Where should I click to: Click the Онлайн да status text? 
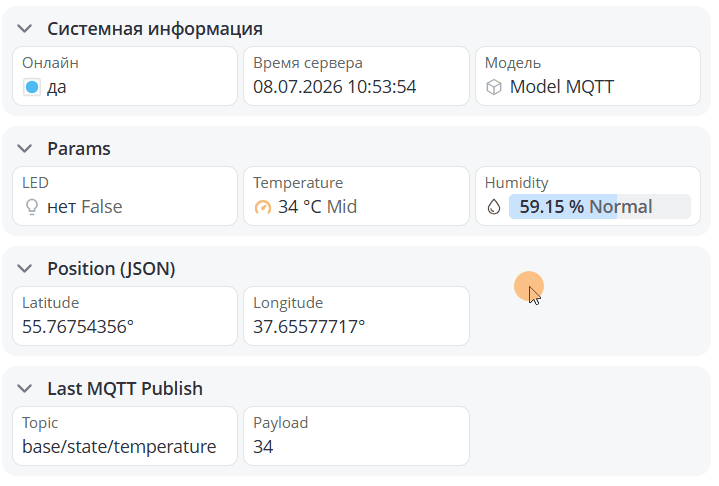[x=56, y=87]
